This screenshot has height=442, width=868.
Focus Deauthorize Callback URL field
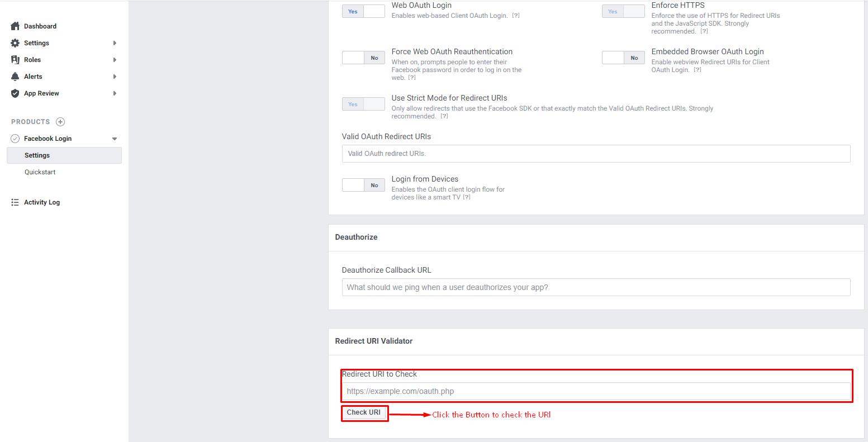click(x=596, y=287)
